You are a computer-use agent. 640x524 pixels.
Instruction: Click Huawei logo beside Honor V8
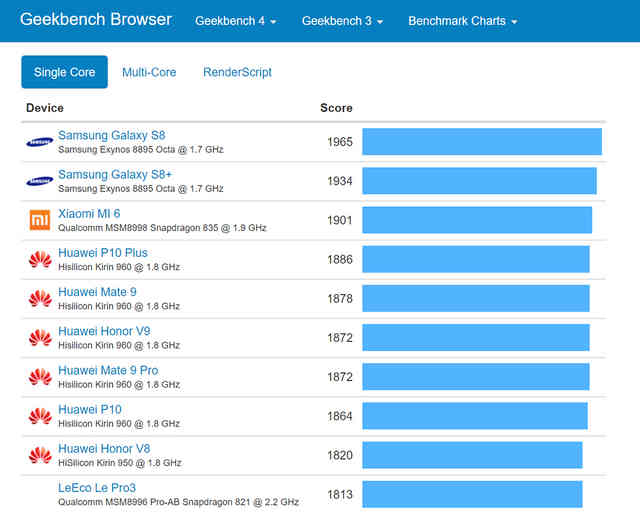tap(40, 455)
